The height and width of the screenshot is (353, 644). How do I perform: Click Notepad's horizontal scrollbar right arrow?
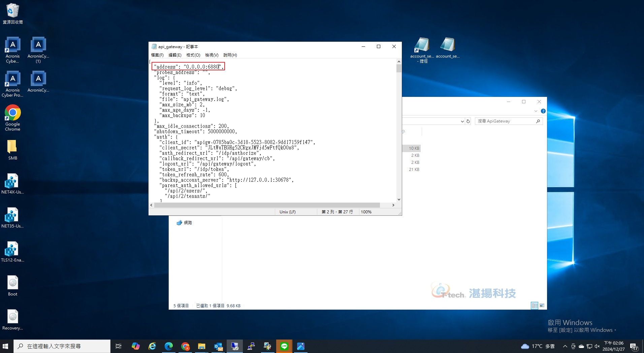(393, 205)
